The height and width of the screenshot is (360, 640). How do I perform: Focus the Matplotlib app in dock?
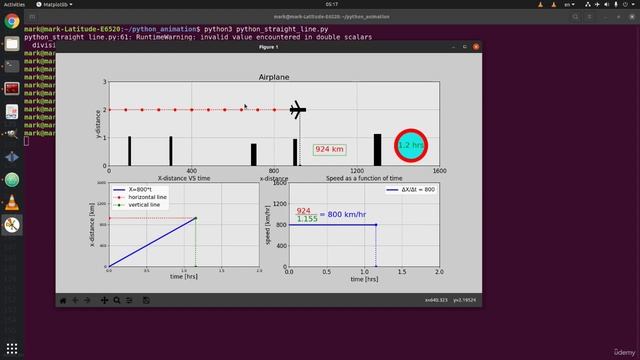[x=12, y=225]
